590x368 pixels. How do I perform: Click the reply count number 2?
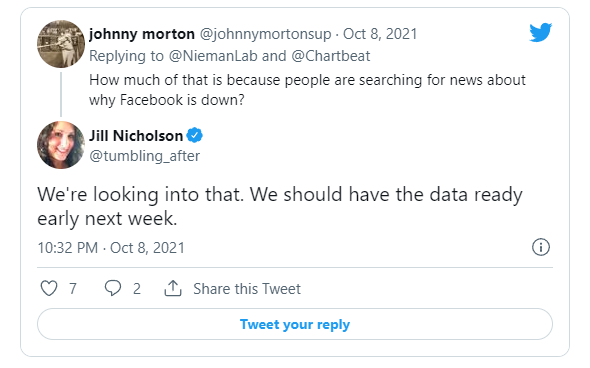click(x=137, y=289)
